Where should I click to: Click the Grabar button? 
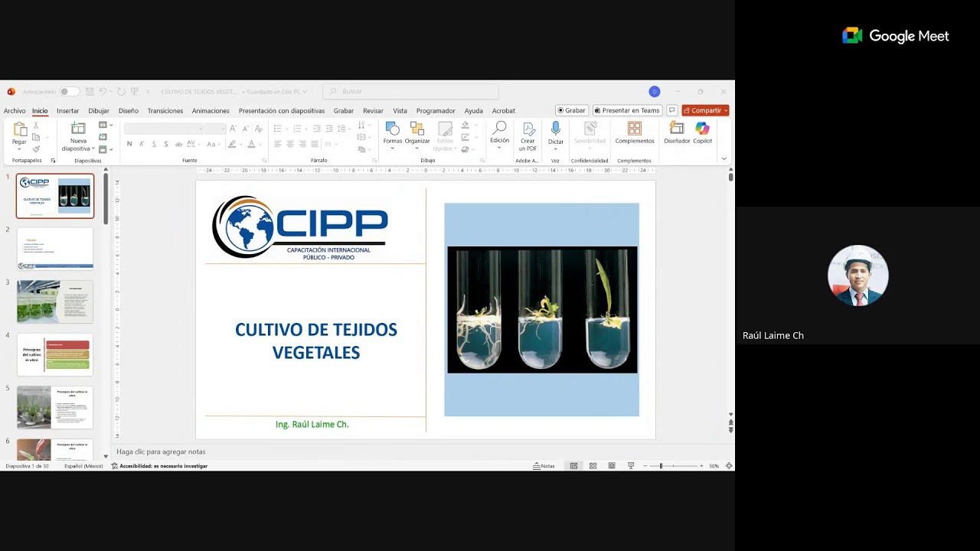pos(571,110)
